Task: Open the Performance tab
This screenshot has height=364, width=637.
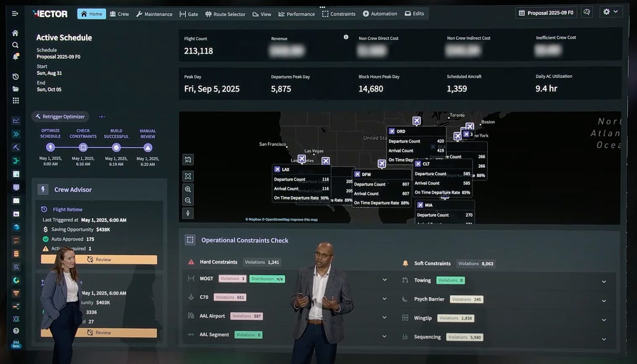Action: click(296, 14)
